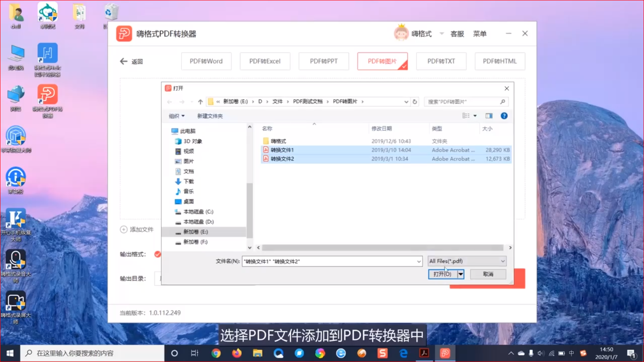Screen dimensions: 644x362
Task: Open the 菜单 menu
Action: tap(480, 34)
